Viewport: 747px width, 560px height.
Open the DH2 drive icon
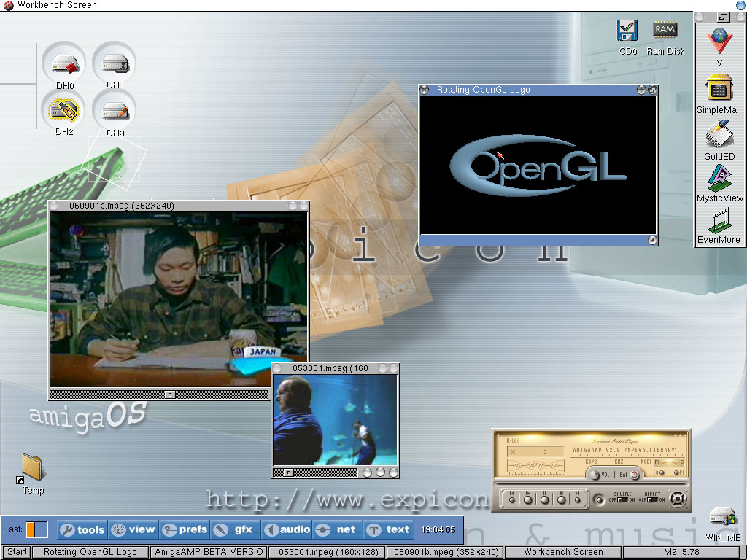pyautogui.click(x=64, y=112)
